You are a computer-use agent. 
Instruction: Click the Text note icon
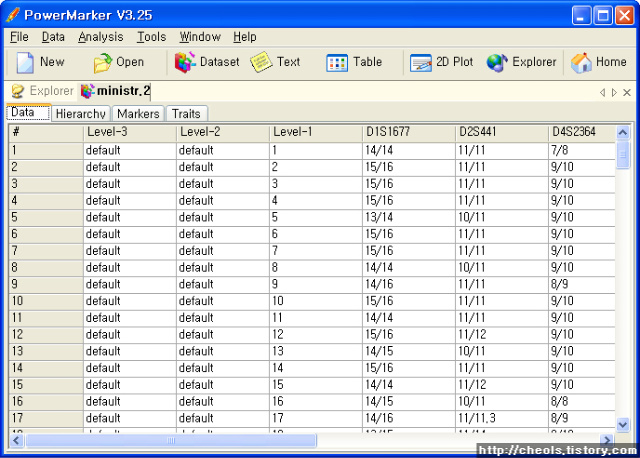[261, 62]
